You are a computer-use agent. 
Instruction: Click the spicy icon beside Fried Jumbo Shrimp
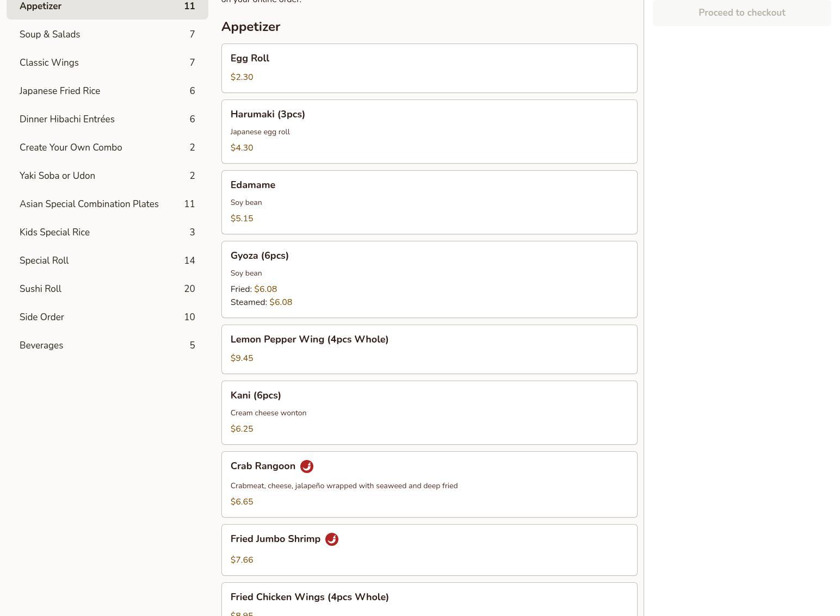click(x=331, y=539)
